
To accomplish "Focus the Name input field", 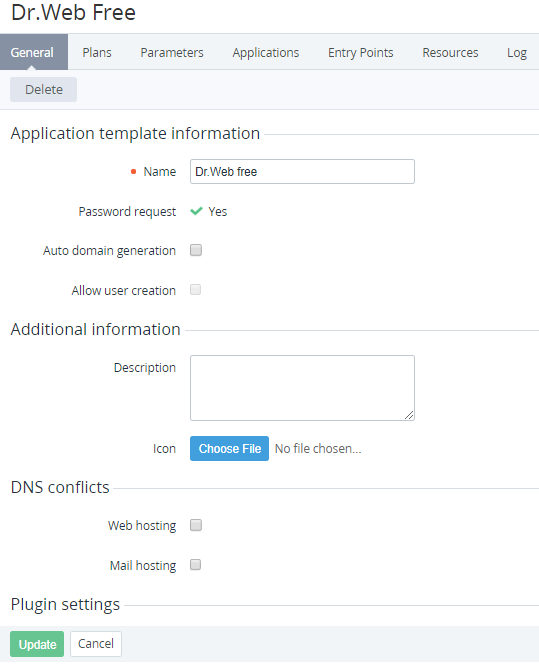I will click(302, 171).
